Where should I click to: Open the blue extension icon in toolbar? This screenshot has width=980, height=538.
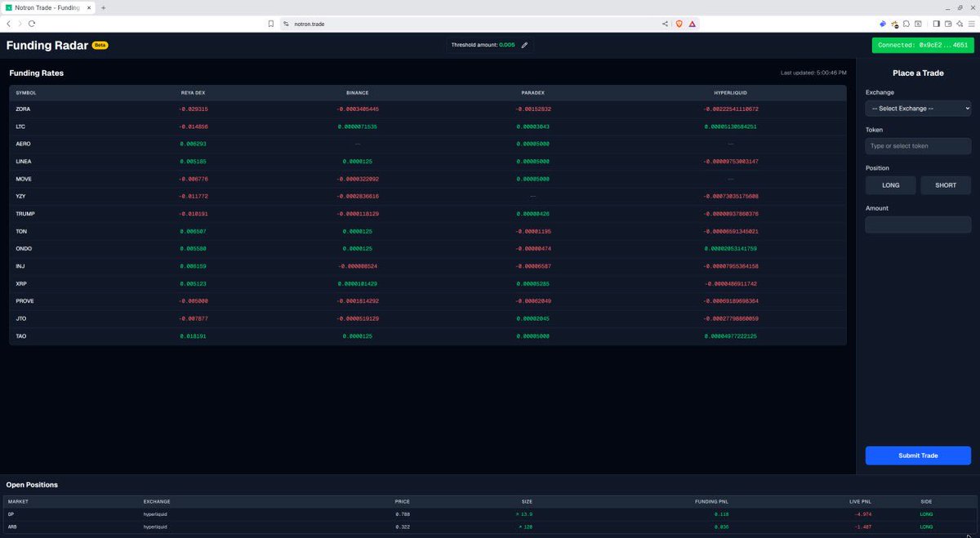coord(883,24)
